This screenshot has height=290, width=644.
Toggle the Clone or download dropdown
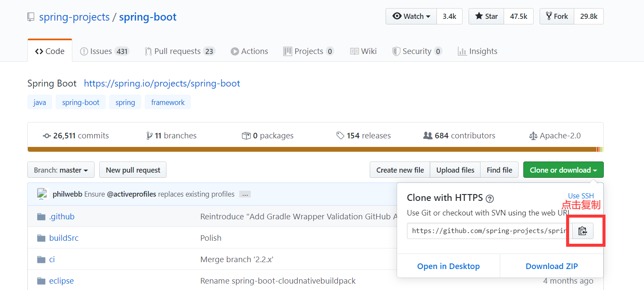click(563, 170)
